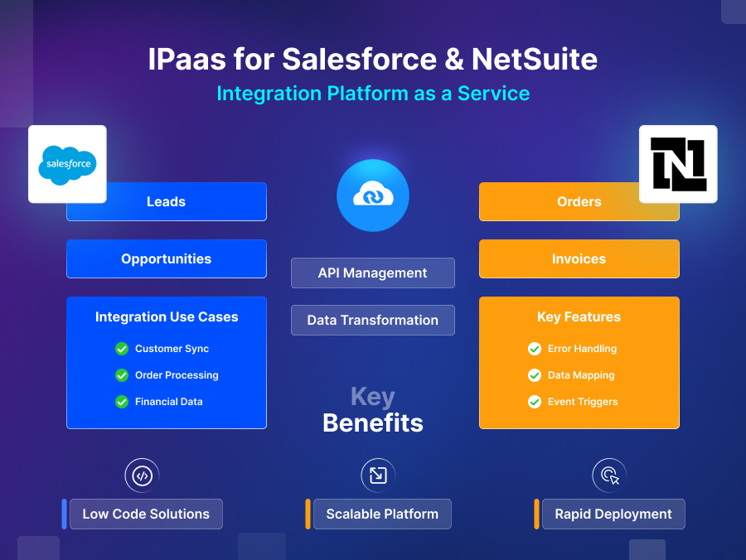
Task: Open the Leads panel
Action: click(x=166, y=201)
